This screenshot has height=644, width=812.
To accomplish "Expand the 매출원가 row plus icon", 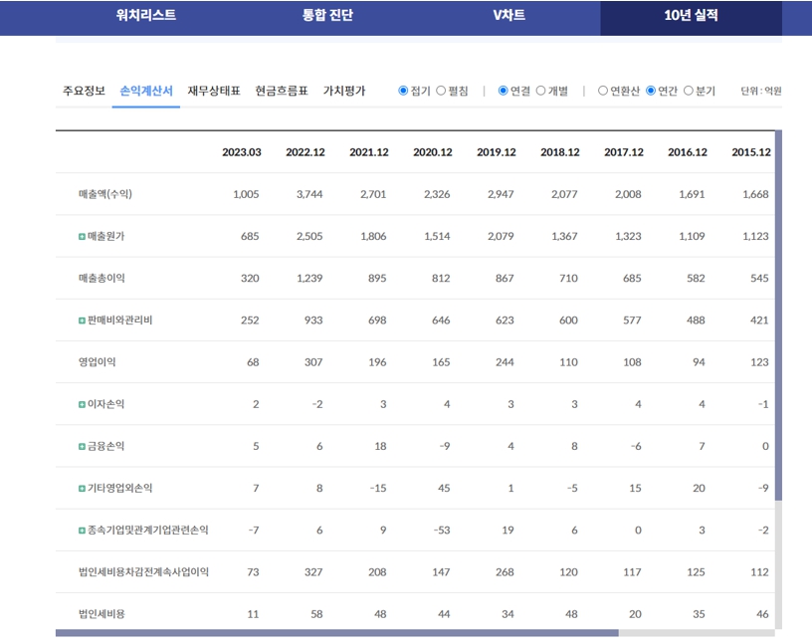I will [x=82, y=236].
